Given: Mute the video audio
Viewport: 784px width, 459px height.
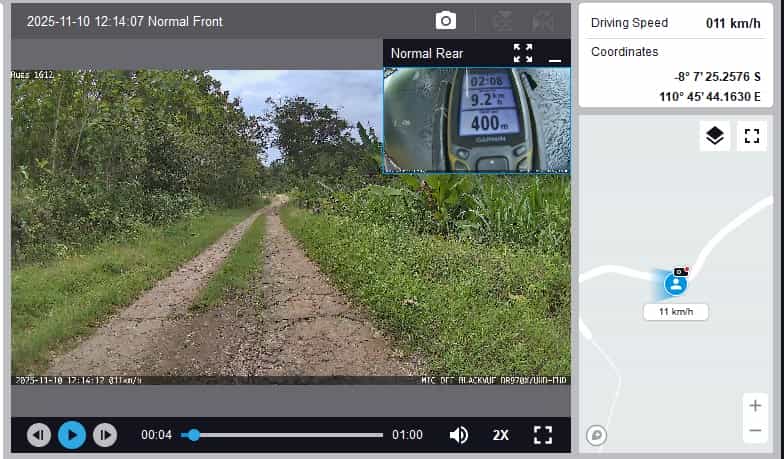Looking at the screenshot, I should pos(459,435).
